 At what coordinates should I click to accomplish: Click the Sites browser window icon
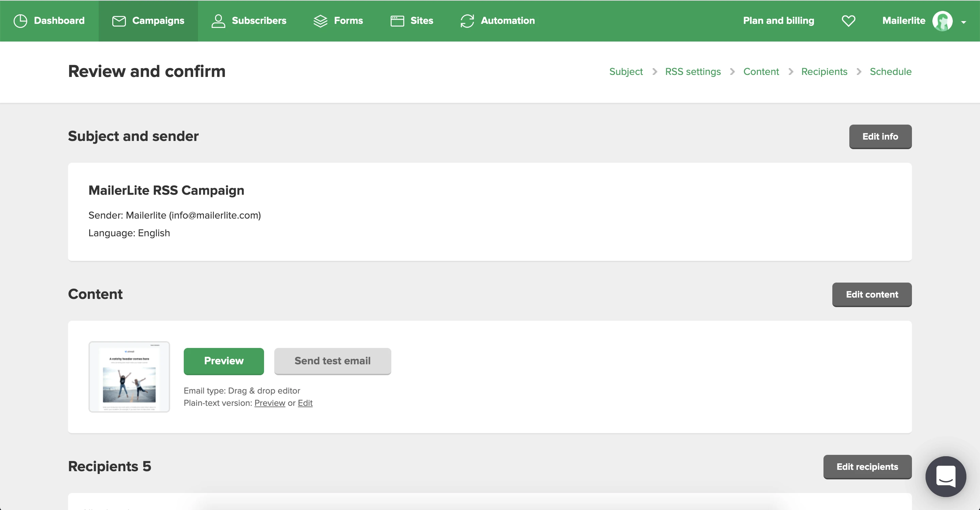397,20
